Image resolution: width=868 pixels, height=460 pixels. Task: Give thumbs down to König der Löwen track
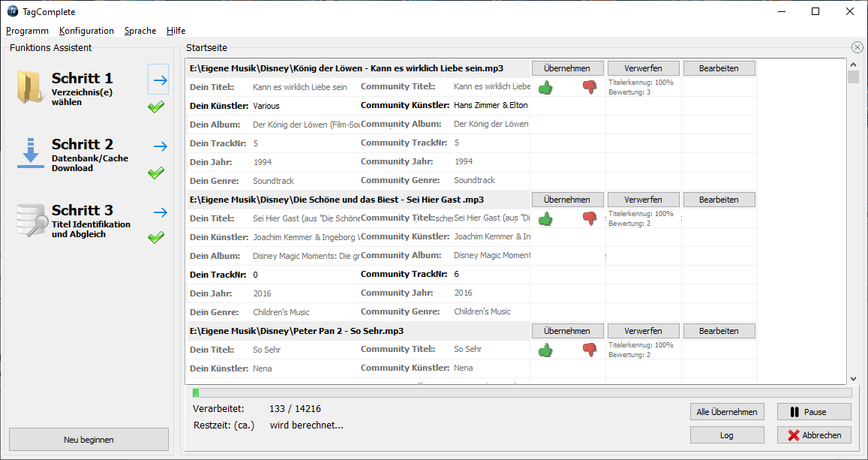tap(590, 88)
